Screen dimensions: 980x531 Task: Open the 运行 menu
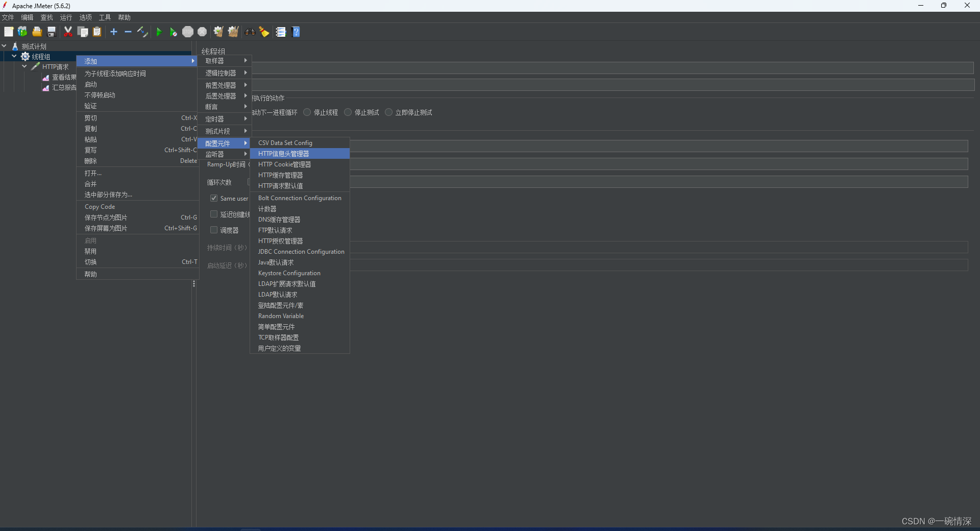(x=66, y=17)
